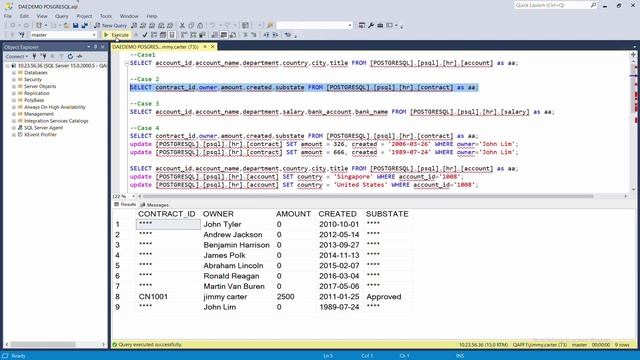This screenshot has width=640, height=360.
Task: Click the OWNER column header
Action: coord(218,214)
